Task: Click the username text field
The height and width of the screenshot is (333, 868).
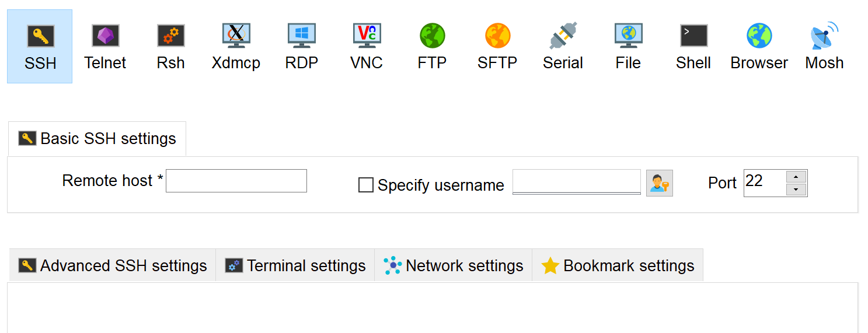Action: 576,181
